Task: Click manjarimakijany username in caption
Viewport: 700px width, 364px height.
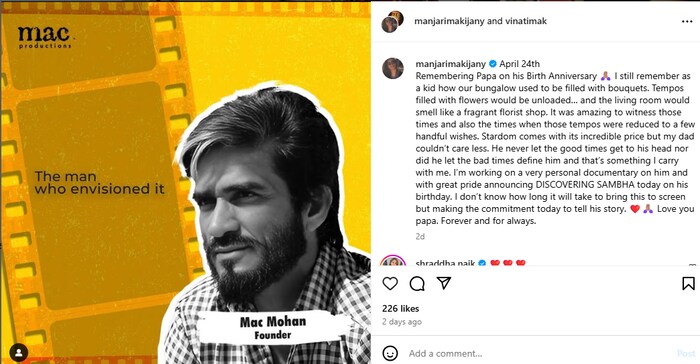Action: click(x=451, y=64)
